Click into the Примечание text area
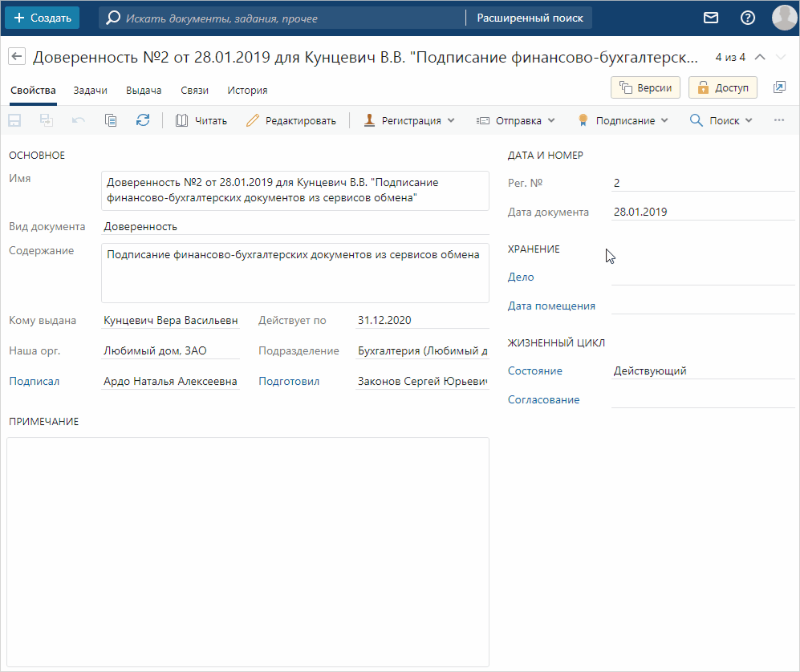Screen dimensions: 800x672 (x=248, y=553)
